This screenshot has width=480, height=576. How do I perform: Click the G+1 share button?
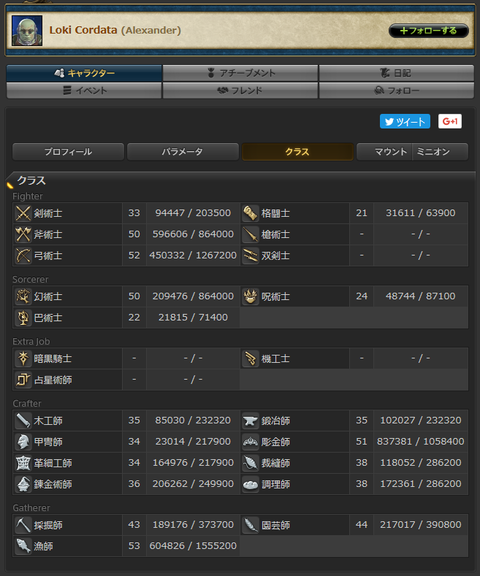point(450,122)
